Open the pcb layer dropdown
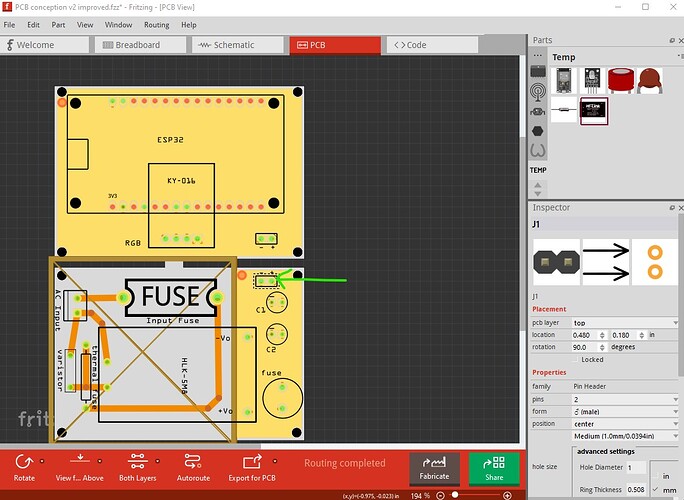 pyautogui.click(x=624, y=323)
